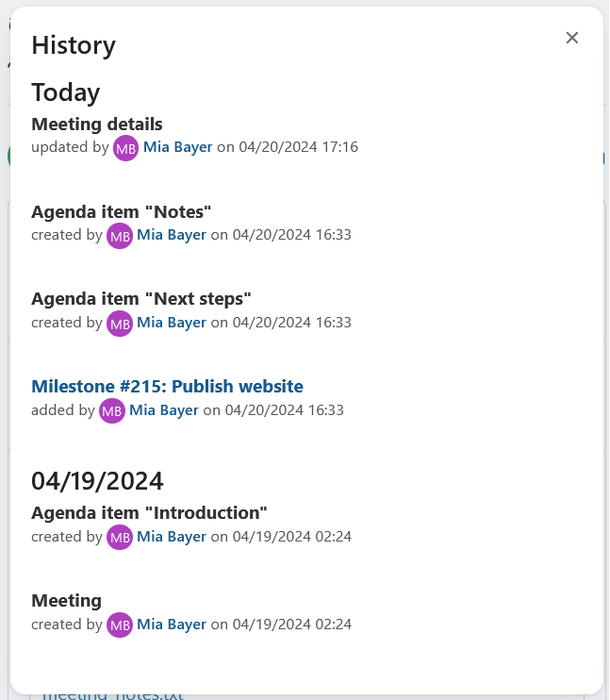610x700 pixels.
Task: Open Mia Bayer link under "Introduction" entry
Action: [x=172, y=537]
